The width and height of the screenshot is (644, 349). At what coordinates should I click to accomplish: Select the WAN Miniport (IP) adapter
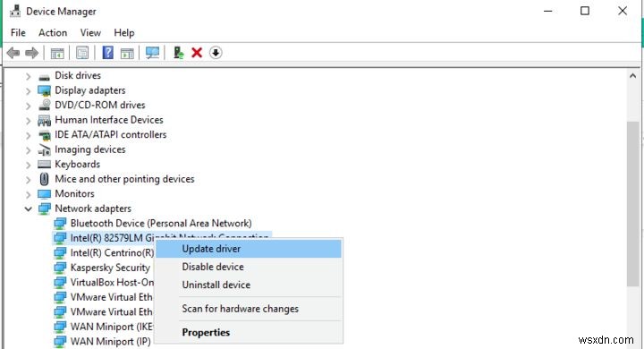(111, 342)
